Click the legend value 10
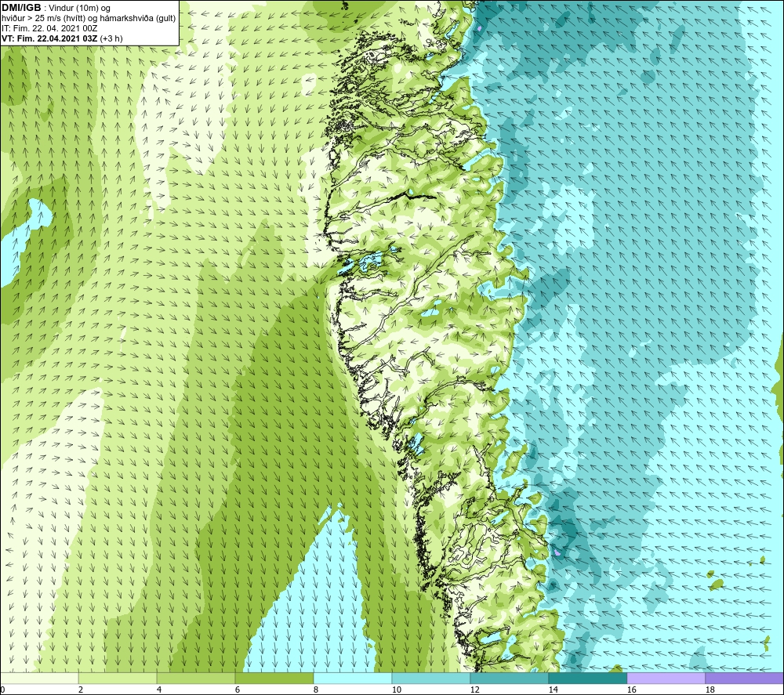This screenshot has height=695, width=784. click(397, 690)
